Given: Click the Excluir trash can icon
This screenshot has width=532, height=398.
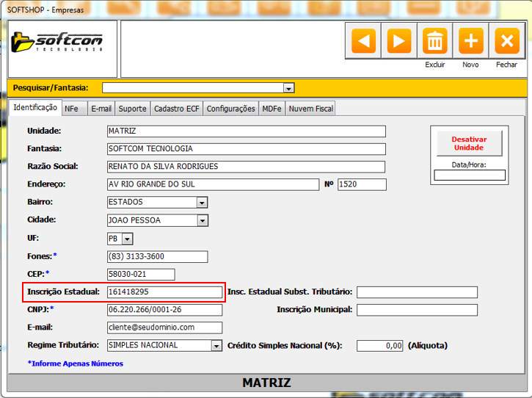Looking at the screenshot, I should click(435, 41).
